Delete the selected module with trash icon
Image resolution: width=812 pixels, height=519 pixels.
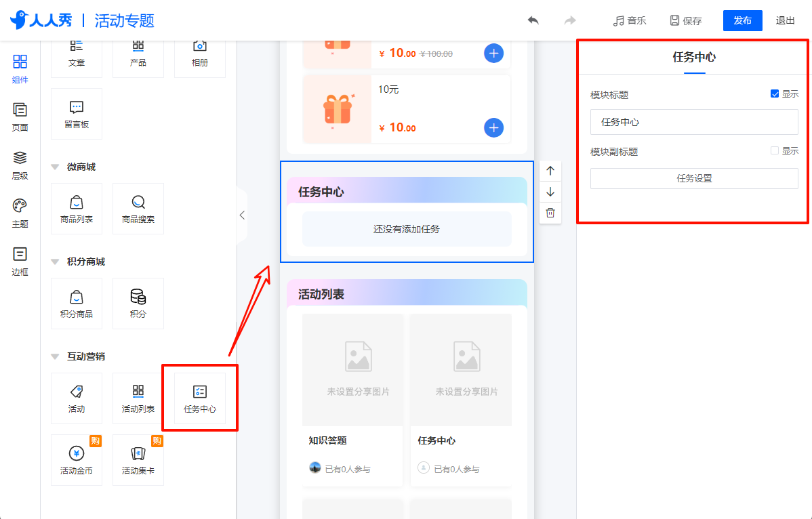[550, 213]
